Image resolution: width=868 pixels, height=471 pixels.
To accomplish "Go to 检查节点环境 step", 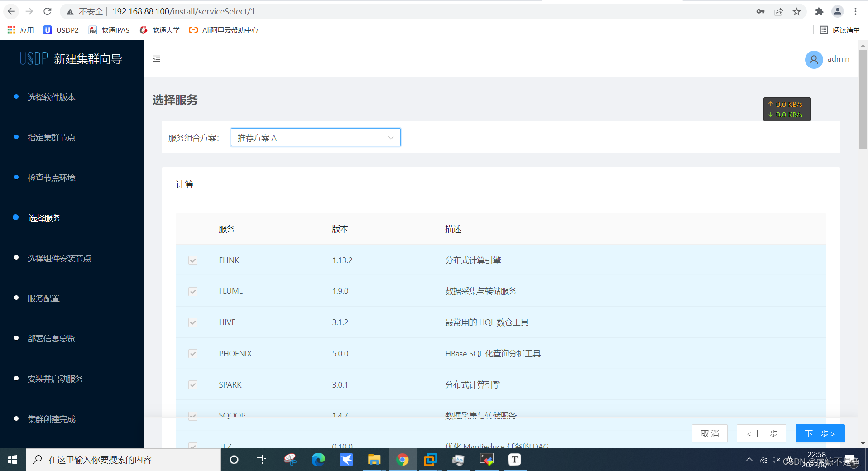I will click(x=51, y=178).
